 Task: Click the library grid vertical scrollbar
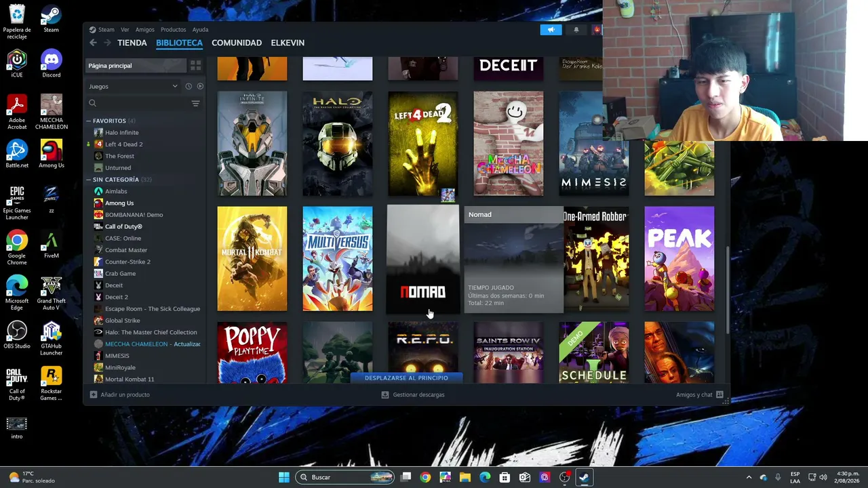[728, 289]
